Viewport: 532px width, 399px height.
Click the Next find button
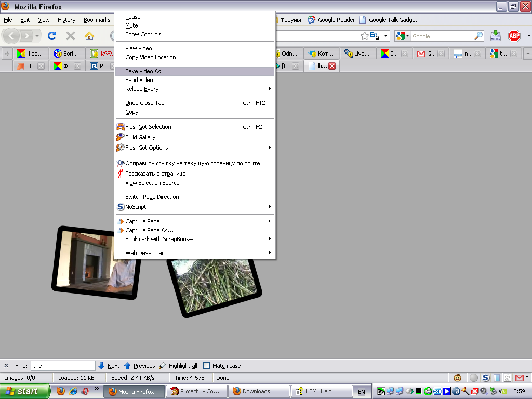[x=109, y=366]
